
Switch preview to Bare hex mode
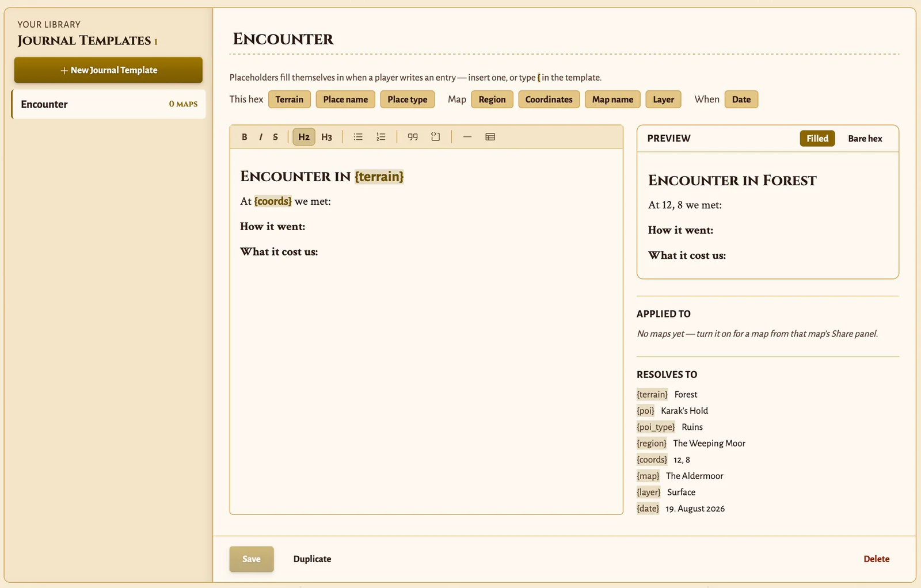(865, 139)
